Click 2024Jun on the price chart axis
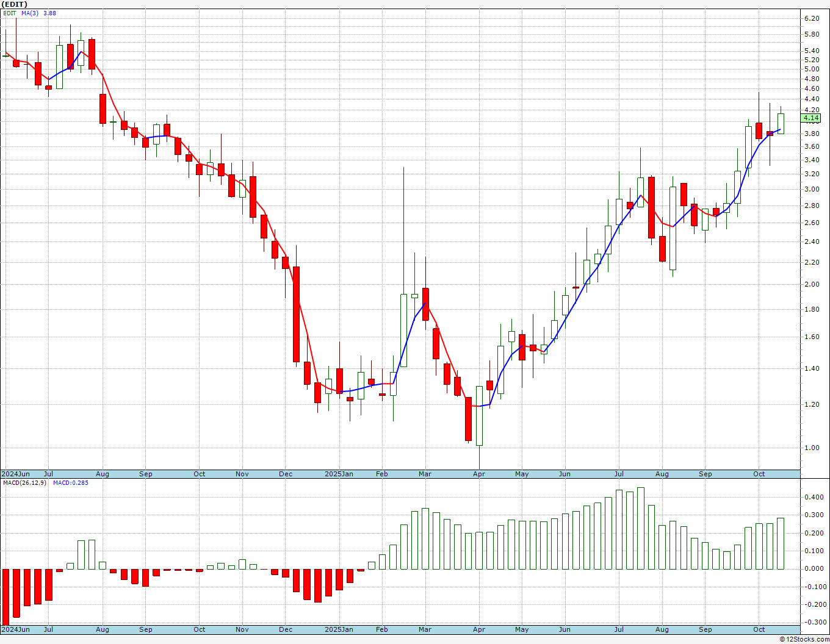 pyautogui.click(x=15, y=474)
